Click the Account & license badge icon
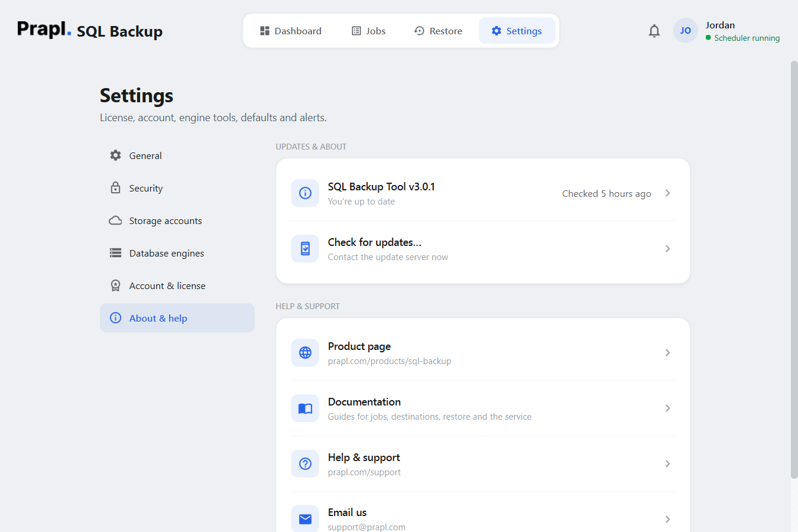The height and width of the screenshot is (532, 798). [115, 286]
